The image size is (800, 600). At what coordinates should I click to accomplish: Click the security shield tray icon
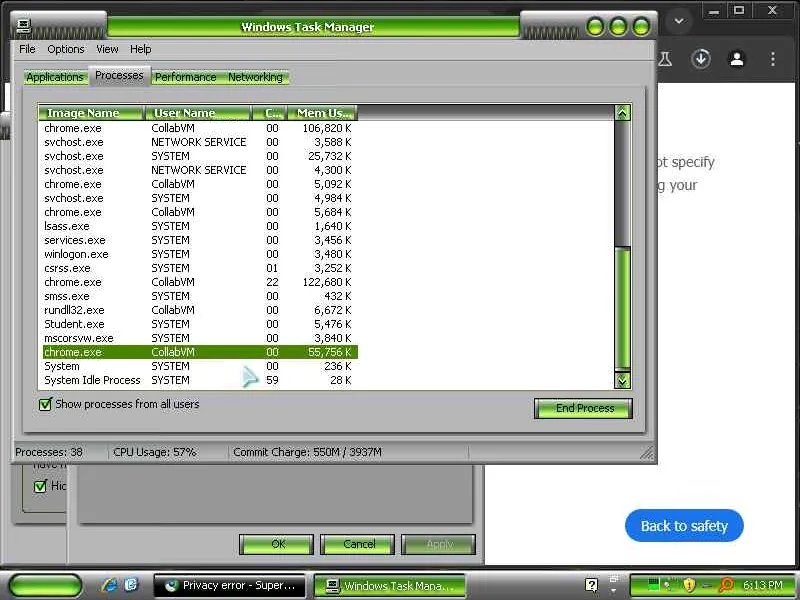(689, 585)
